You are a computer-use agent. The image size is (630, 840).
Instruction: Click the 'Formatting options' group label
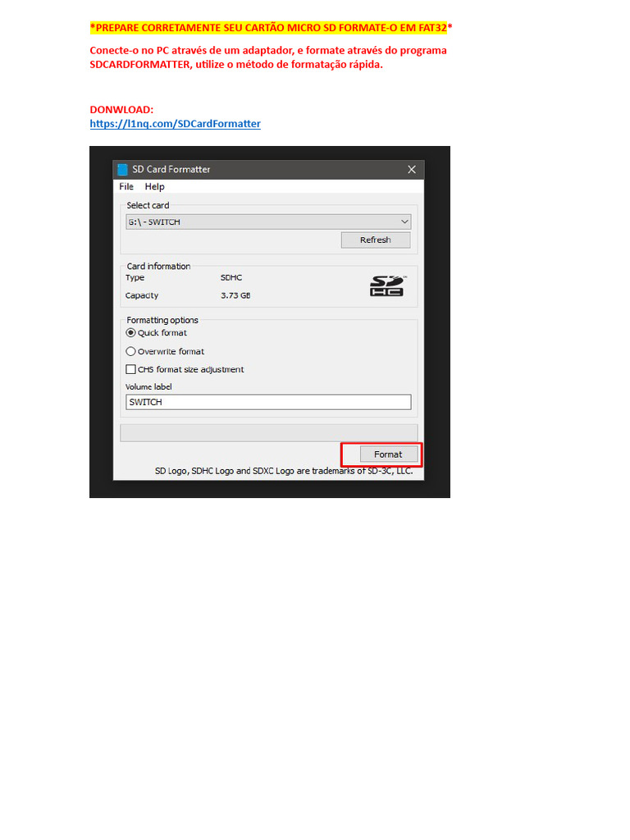(x=162, y=320)
